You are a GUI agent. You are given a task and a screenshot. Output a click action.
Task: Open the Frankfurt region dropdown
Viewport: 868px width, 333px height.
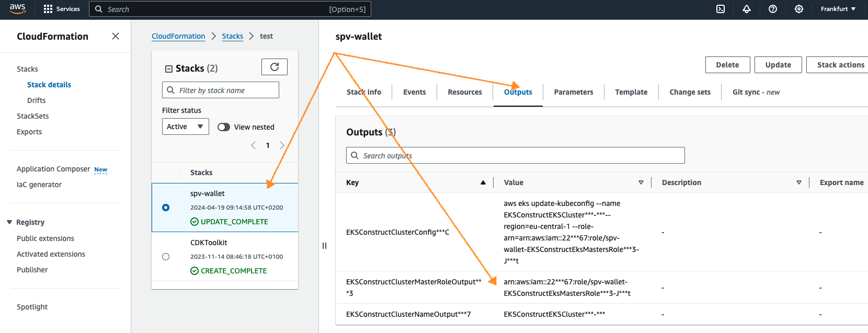tap(838, 9)
